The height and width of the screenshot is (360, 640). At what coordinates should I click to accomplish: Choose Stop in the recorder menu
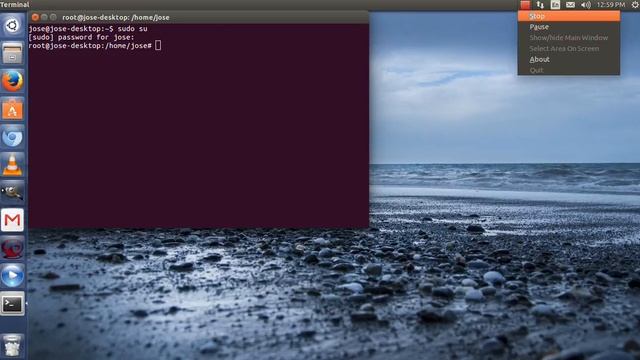569,16
